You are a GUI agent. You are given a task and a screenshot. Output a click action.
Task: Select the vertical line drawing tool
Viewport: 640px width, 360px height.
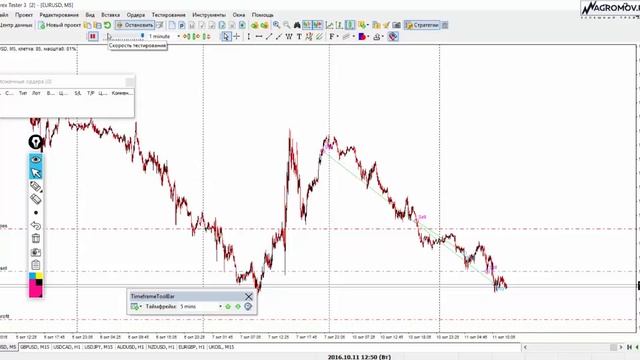pos(249,37)
